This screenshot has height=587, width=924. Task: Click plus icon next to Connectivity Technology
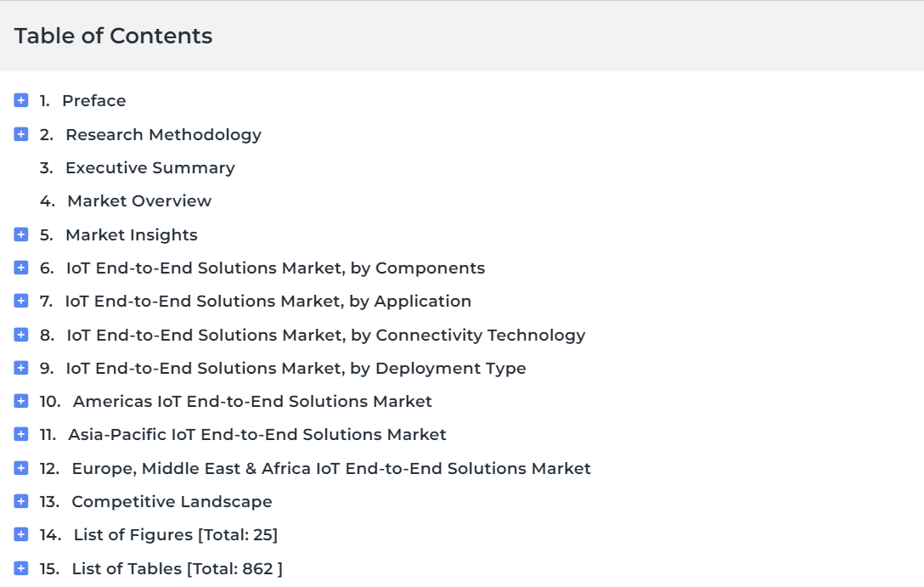(20, 335)
